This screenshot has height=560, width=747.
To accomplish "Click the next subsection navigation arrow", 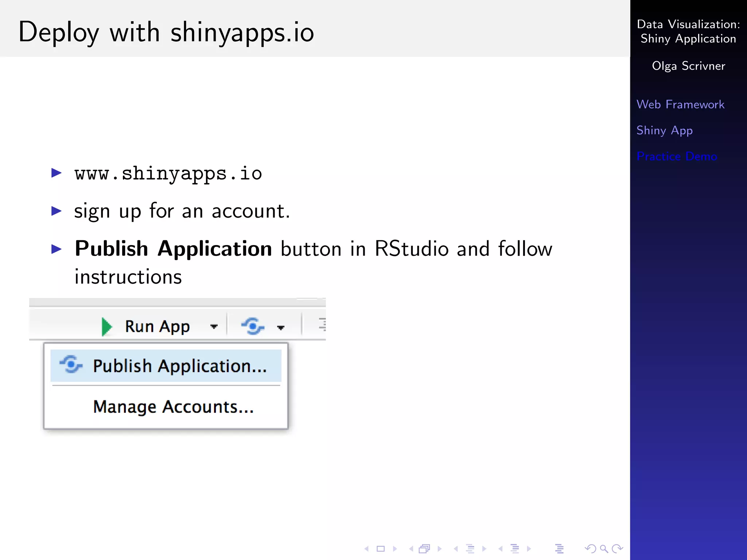I will [484, 549].
